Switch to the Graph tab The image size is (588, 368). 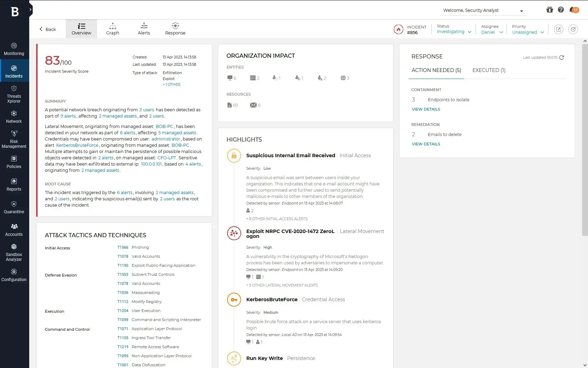[112, 29]
